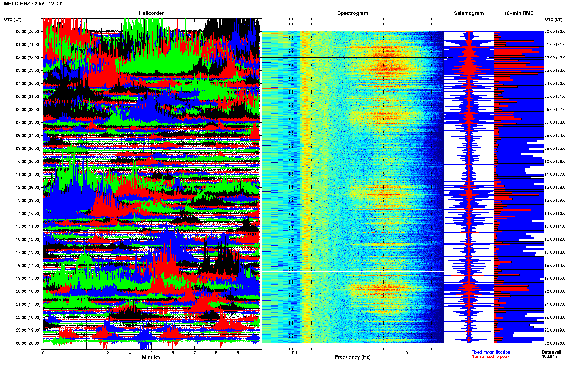Image resolution: width=588 pixels, height=368 pixels.
Task: Click the 'Helicorder' panel heading
Action: point(151,13)
